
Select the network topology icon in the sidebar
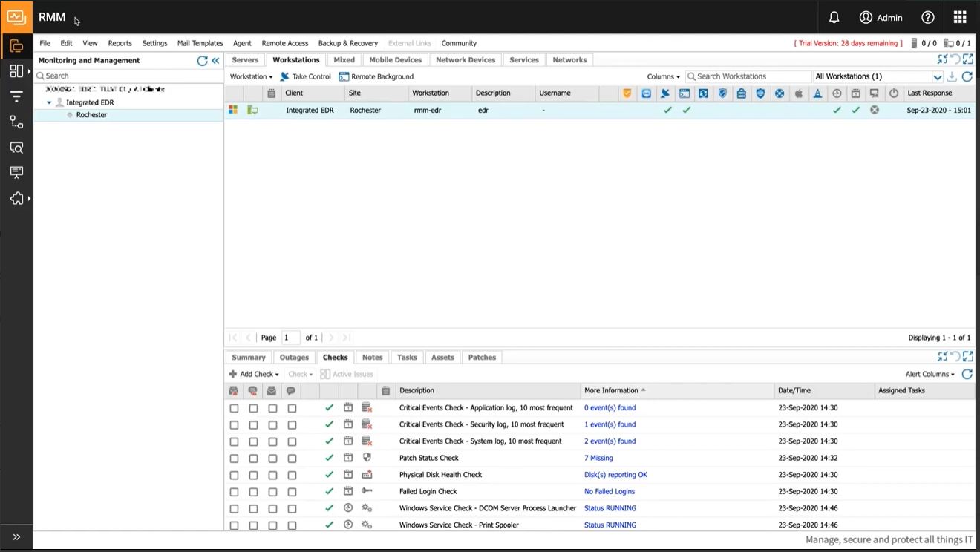(16, 121)
